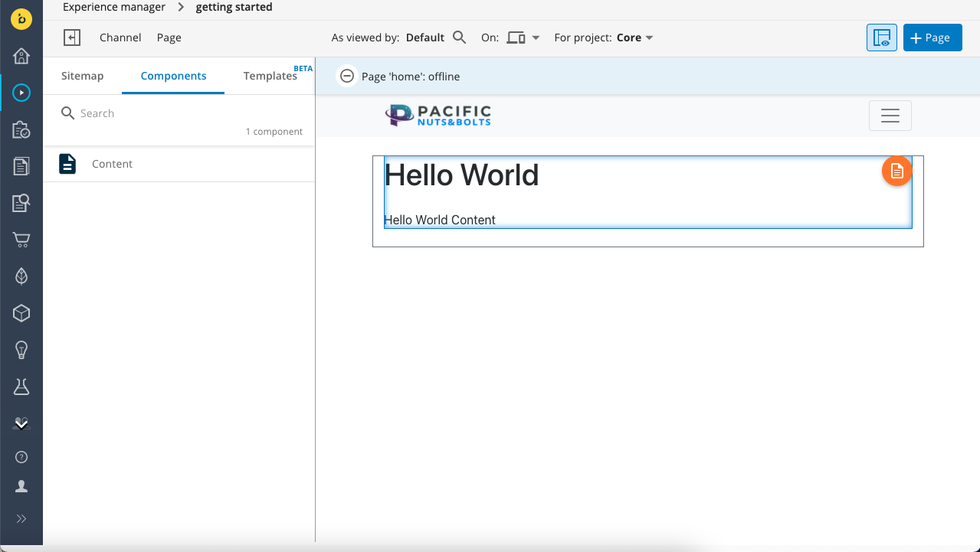Open the shopping cart icon in sidebar
980x552 pixels.
coord(21,240)
